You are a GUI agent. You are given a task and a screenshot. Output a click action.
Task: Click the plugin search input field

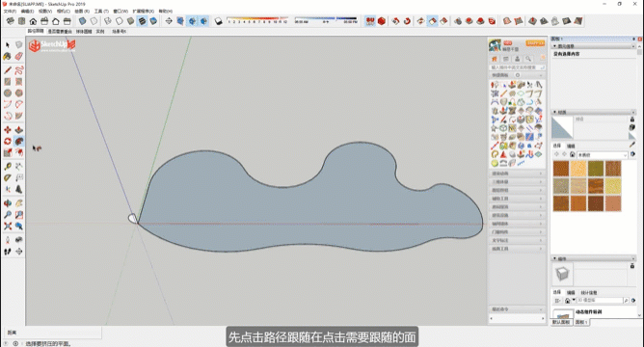(518, 67)
